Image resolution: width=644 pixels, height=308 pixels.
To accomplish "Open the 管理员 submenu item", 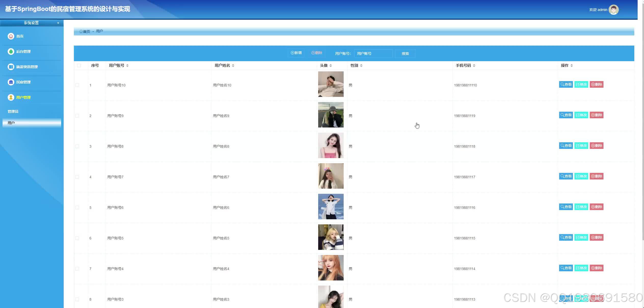I will click(x=13, y=111).
